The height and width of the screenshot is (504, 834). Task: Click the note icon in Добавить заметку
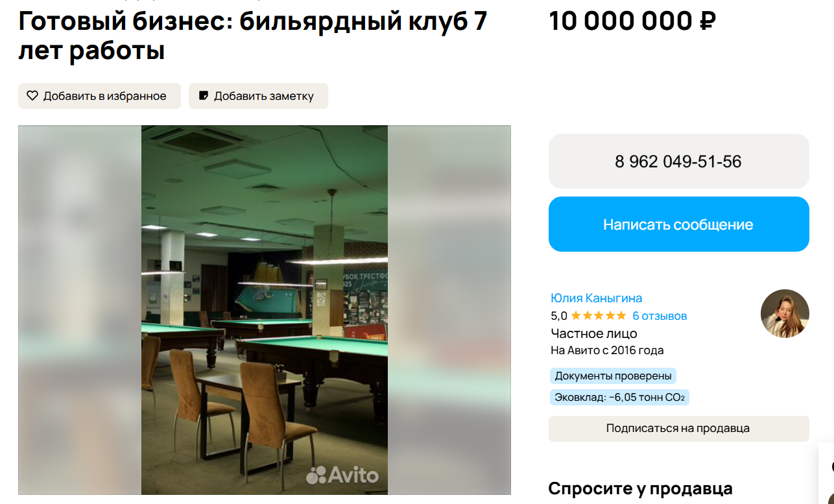[204, 96]
